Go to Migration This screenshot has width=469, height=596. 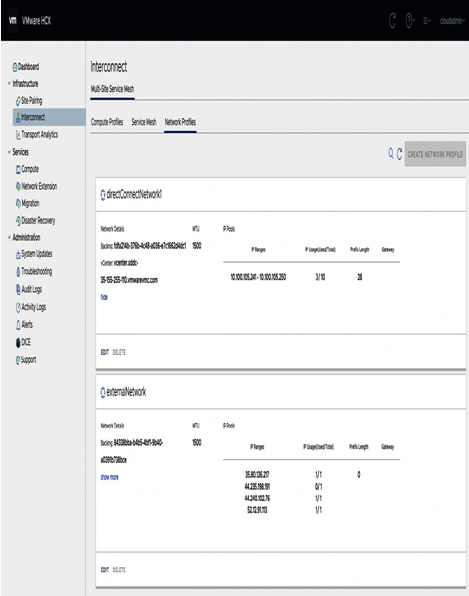tap(30, 203)
